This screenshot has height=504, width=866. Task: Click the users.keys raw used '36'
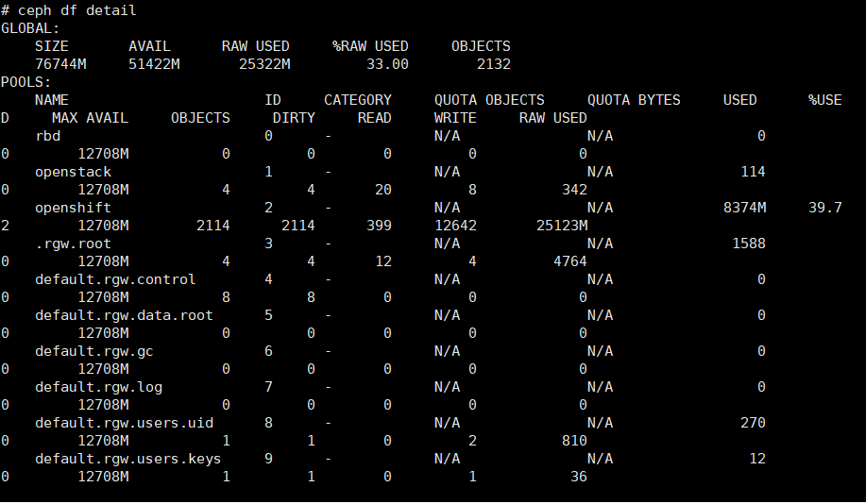point(579,477)
